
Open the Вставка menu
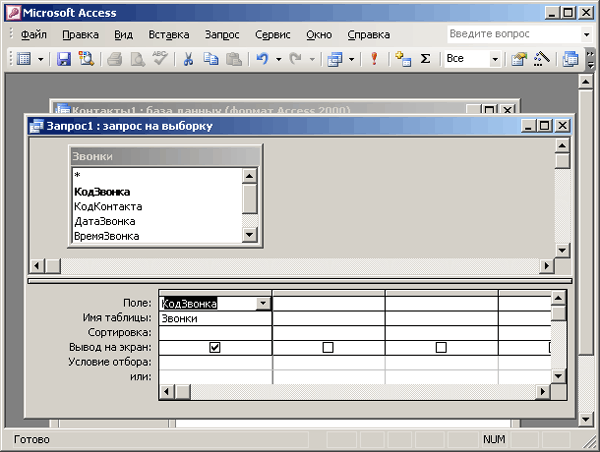pyautogui.click(x=169, y=34)
